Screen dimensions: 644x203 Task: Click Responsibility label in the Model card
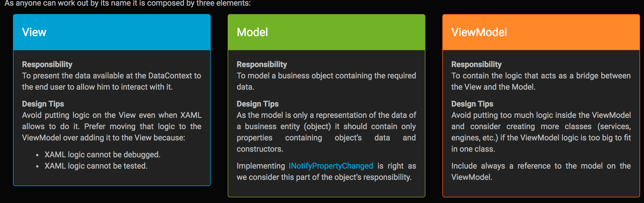click(262, 64)
